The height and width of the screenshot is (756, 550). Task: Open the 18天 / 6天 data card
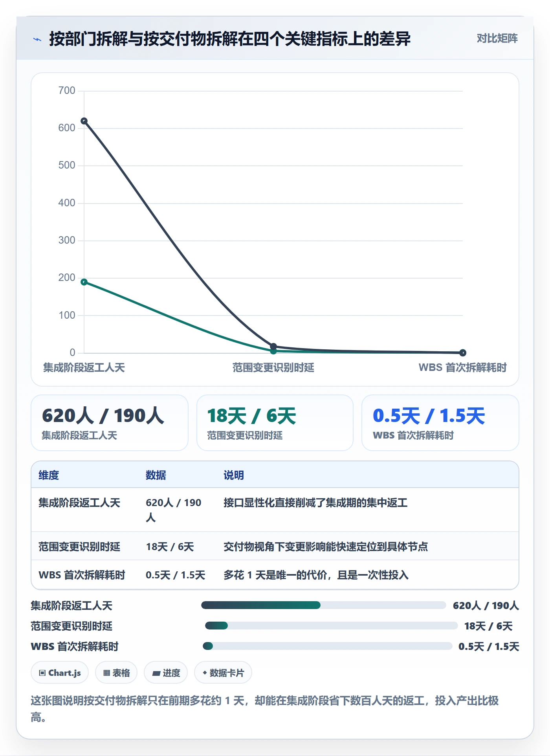pos(275,423)
